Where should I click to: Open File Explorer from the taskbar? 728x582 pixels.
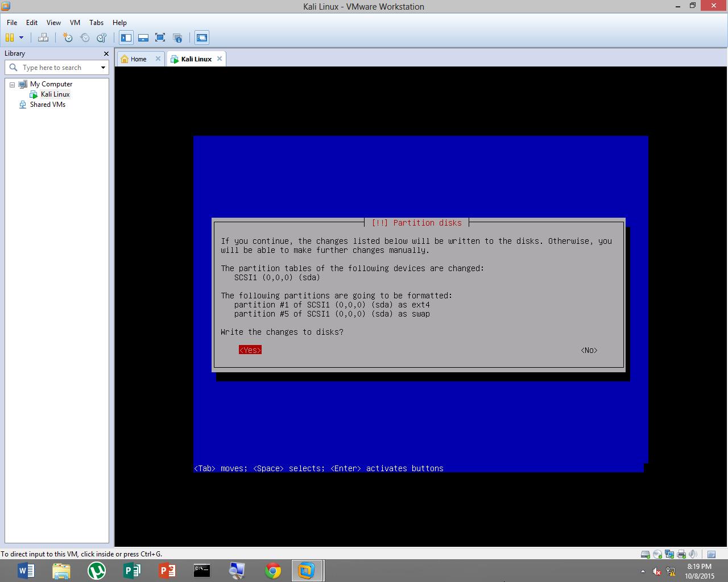(61, 570)
